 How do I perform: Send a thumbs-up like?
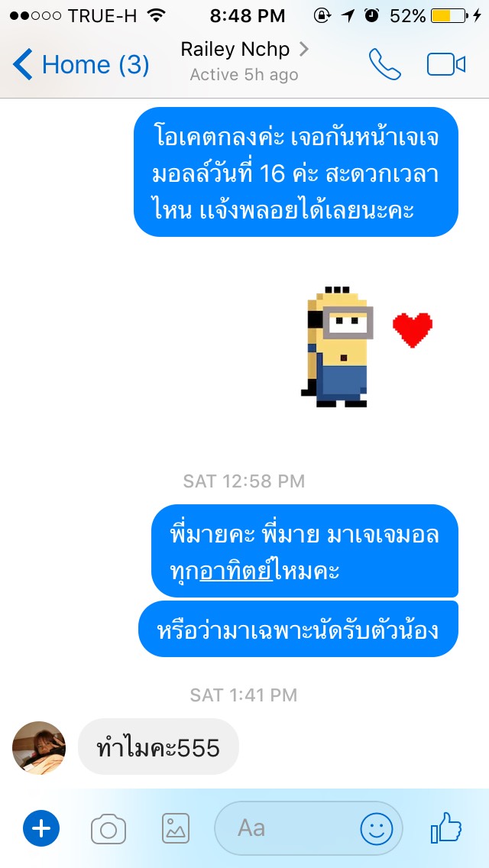(x=446, y=828)
